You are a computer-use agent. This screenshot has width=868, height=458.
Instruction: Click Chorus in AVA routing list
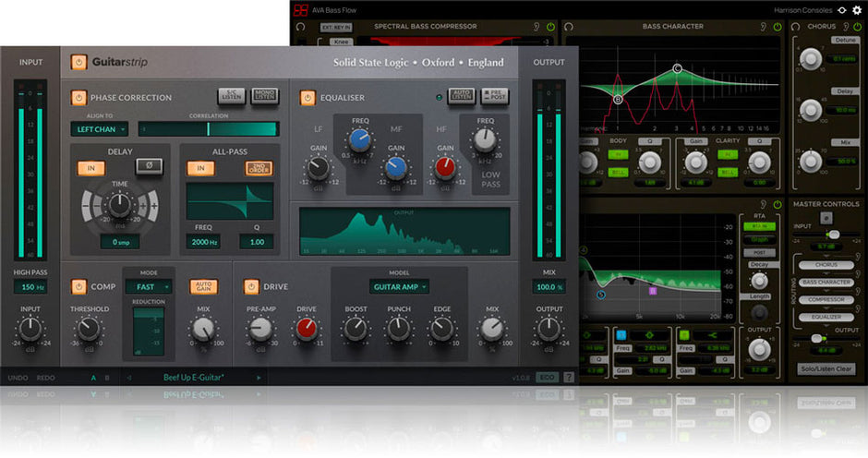[826, 265]
